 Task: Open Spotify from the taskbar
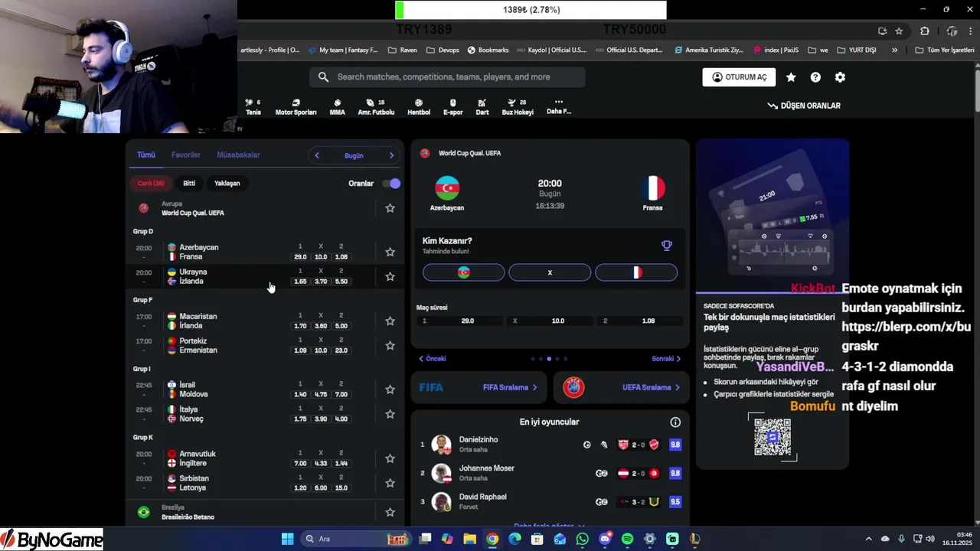pos(627,539)
